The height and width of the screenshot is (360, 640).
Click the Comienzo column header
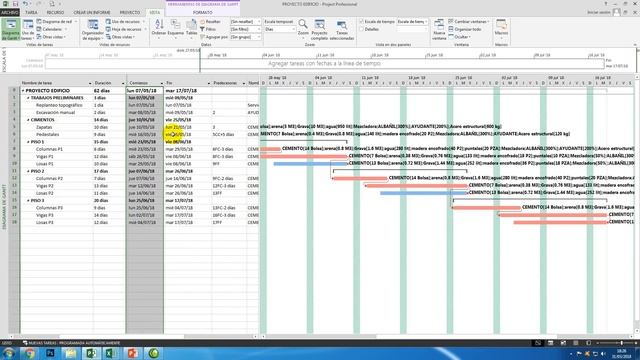(145, 83)
